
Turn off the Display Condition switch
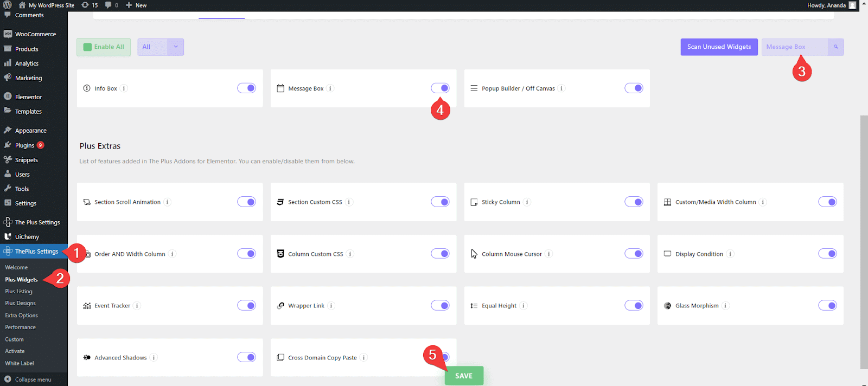click(827, 254)
